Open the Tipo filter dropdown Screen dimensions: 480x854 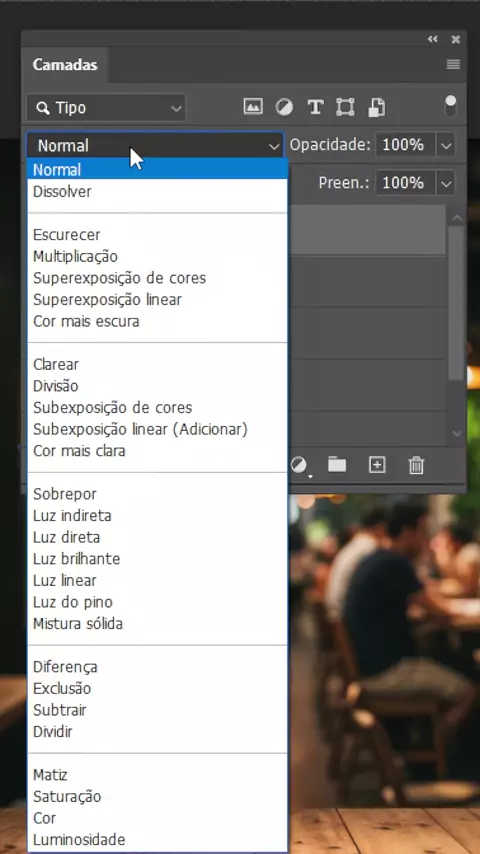106,107
